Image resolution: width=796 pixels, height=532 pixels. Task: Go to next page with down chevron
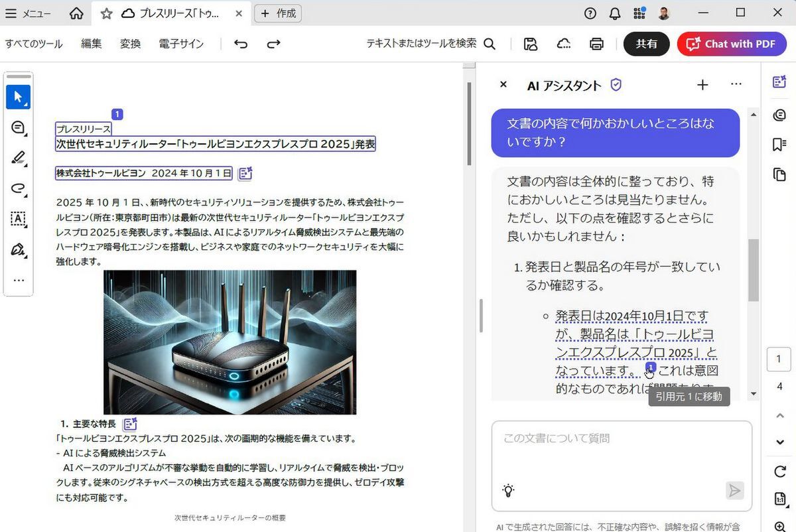point(779,442)
